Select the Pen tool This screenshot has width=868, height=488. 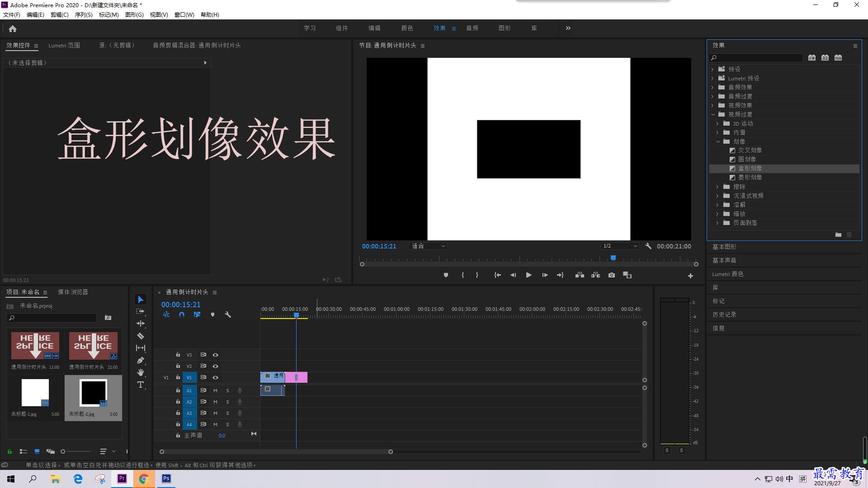[141, 360]
